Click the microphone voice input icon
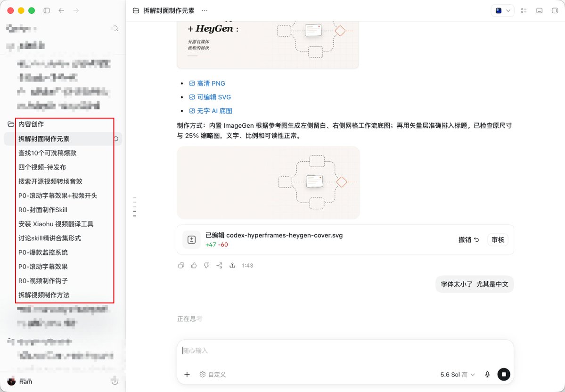This screenshot has width=565, height=392. pos(487,375)
